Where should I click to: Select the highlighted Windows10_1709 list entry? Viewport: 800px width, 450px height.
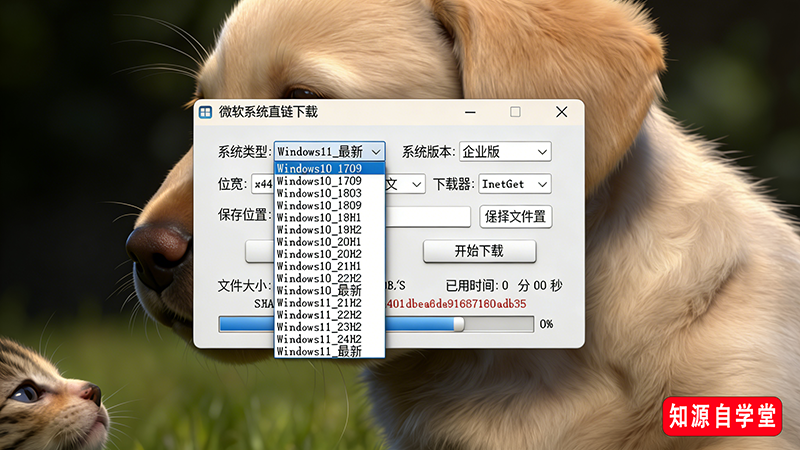[330, 168]
